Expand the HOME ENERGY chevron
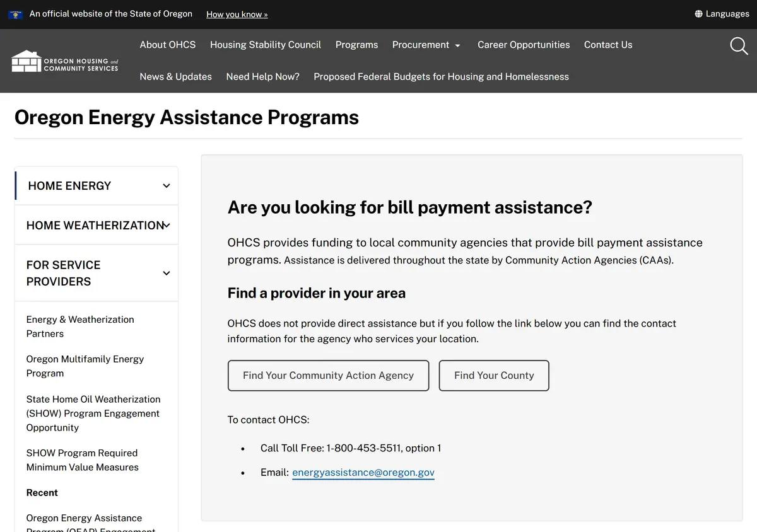Image resolution: width=757 pixels, height=532 pixels. pos(167,186)
